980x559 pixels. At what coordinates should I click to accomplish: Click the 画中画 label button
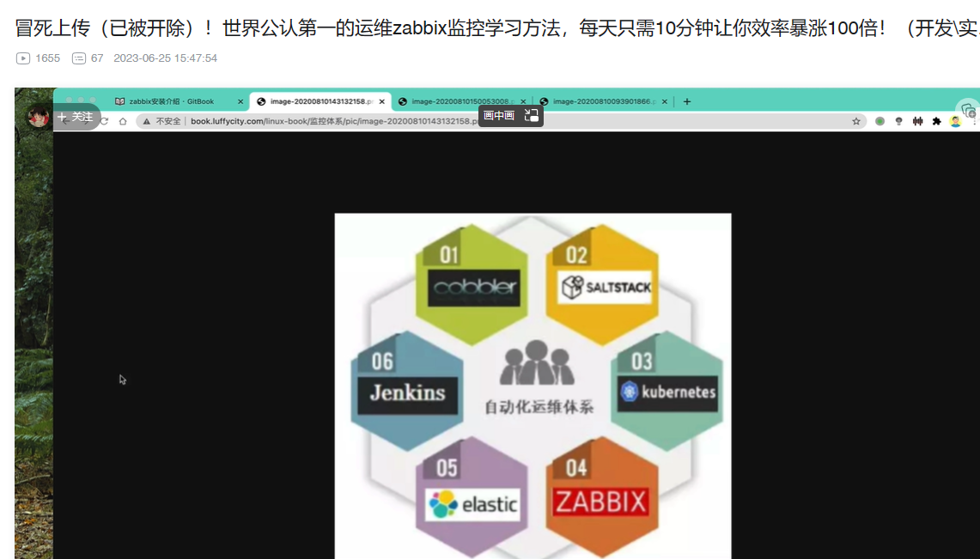pyautogui.click(x=499, y=115)
